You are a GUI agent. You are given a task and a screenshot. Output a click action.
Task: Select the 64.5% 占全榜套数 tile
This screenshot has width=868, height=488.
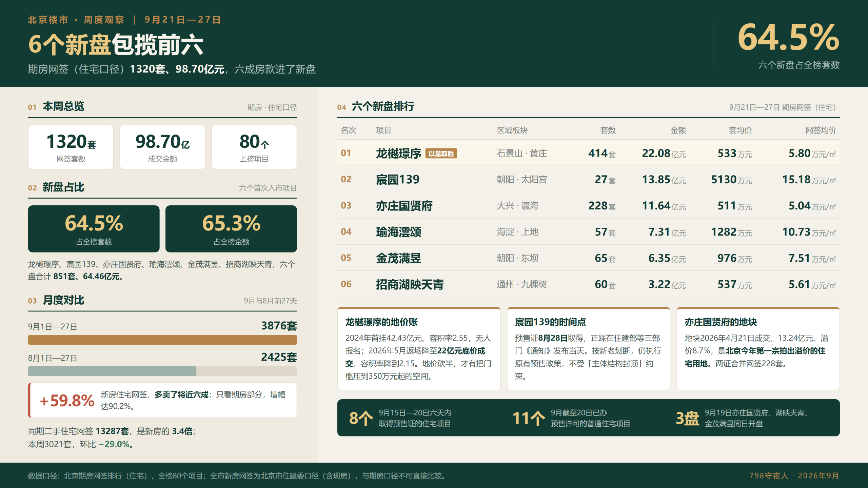94,229
